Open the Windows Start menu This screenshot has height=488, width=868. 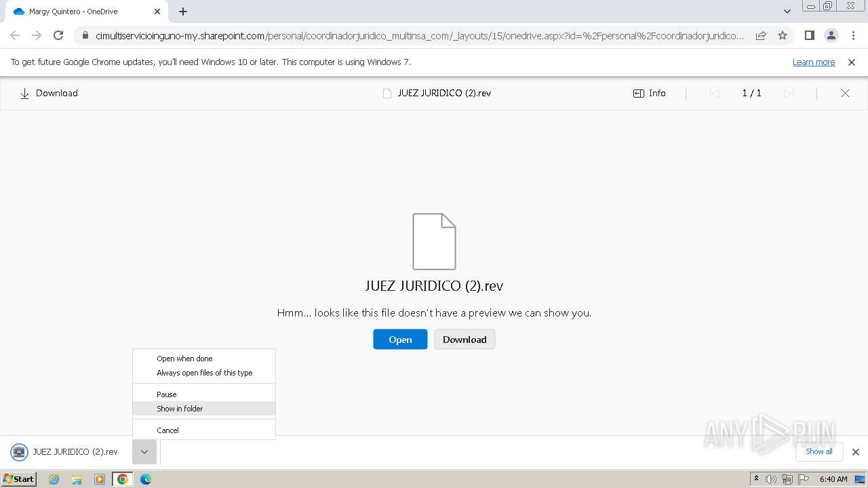(x=19, y=479)
